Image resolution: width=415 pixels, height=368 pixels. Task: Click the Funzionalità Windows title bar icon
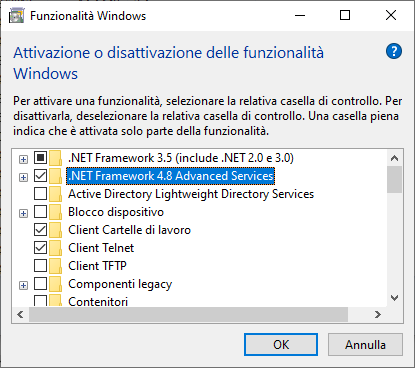click(x=17, y=15)
